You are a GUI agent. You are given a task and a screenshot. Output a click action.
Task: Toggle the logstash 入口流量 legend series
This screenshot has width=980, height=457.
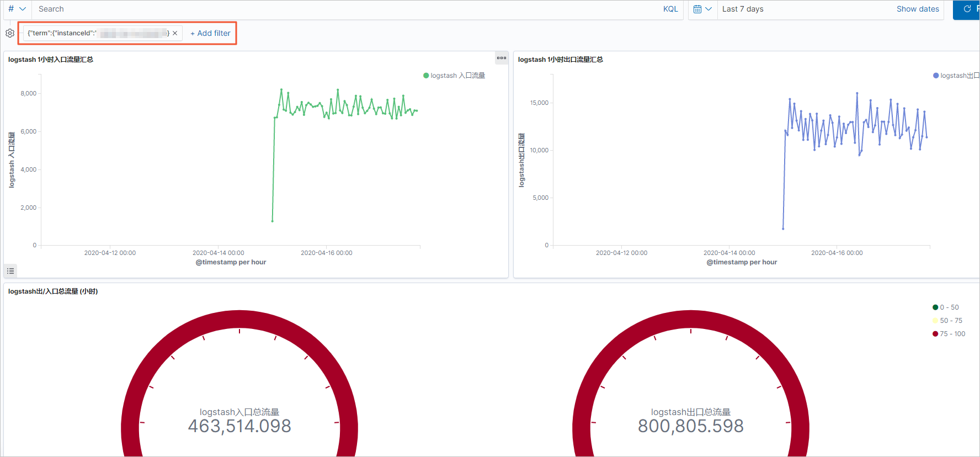454,76
